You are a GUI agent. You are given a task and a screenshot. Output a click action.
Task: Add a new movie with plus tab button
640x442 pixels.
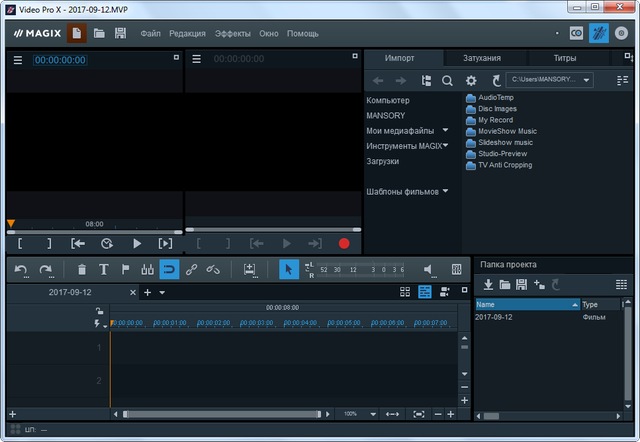tap(148, 293)
